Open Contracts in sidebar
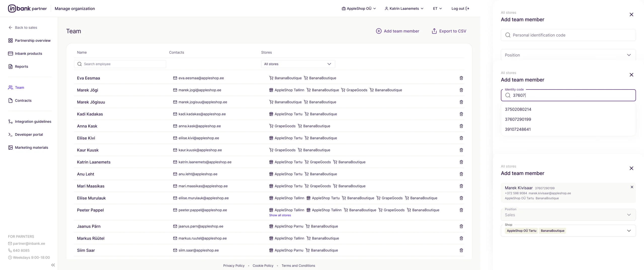Screen dimensions: 644x270 click(20, 101)
